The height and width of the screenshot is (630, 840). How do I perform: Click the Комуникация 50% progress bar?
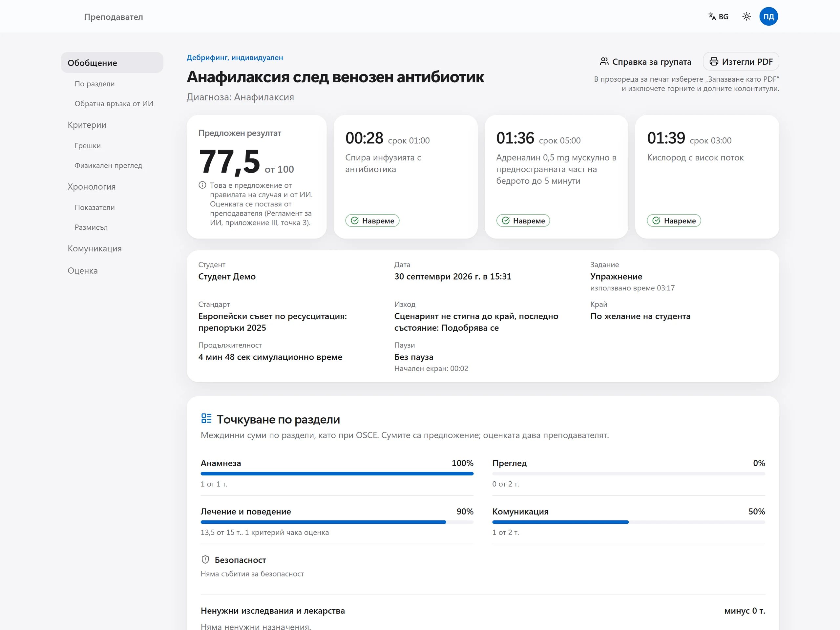[628, 522]
